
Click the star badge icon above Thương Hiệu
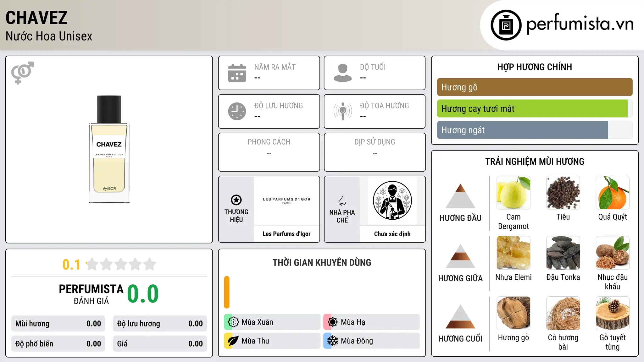pyautogui.click(x=236, y=200)
